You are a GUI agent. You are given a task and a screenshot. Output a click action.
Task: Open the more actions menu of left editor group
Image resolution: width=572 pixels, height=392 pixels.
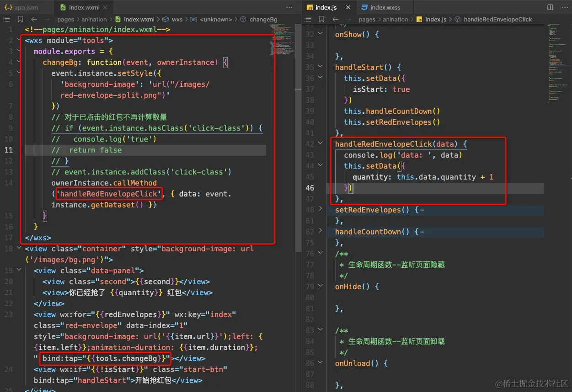coord(289,7)
